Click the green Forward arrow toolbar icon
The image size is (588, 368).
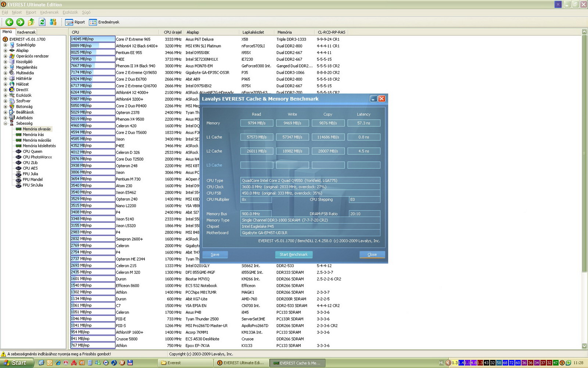20,22
